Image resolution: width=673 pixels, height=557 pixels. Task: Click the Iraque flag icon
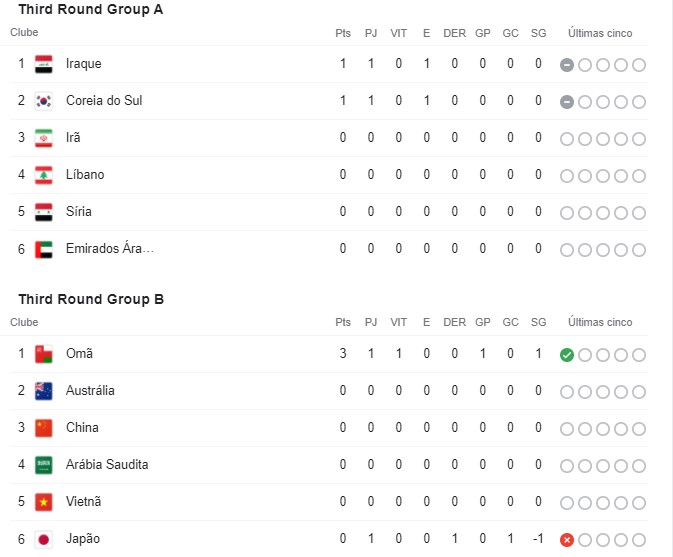click(x=43, y=64)
